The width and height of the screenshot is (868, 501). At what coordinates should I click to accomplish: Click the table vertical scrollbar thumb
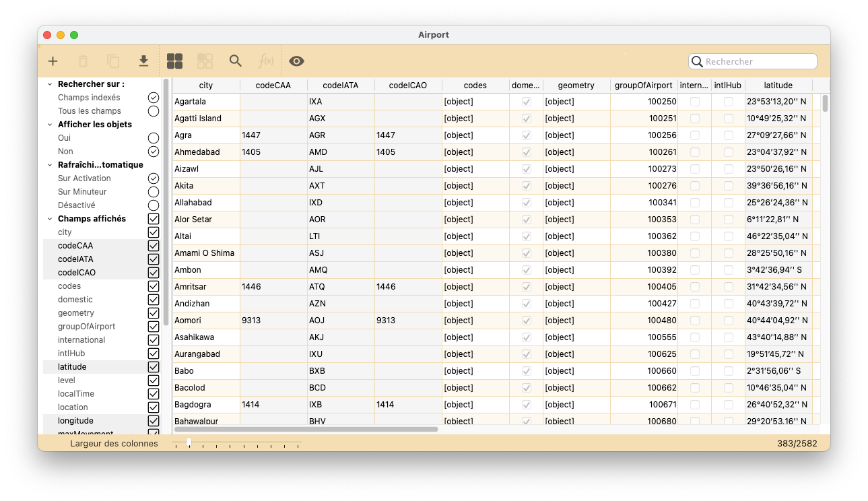(x=825, y=103)
